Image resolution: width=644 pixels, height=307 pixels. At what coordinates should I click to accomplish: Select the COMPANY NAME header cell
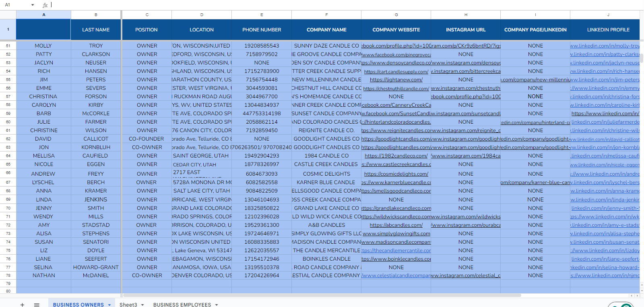pos(326,30)
